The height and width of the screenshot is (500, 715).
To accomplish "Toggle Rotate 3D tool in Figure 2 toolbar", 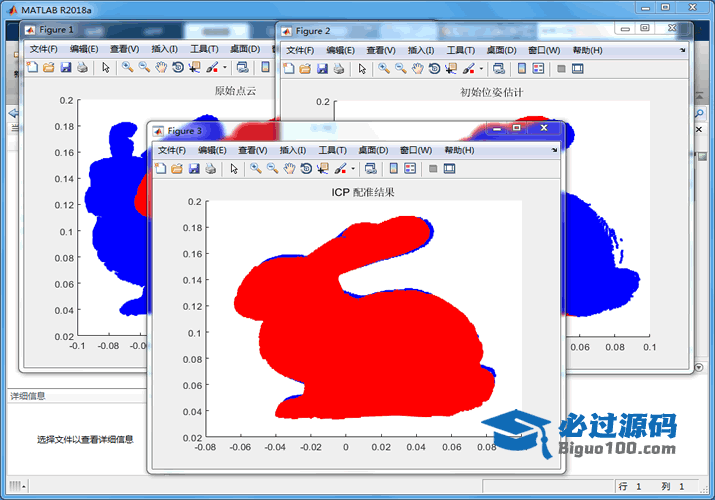I will (434, 69).
